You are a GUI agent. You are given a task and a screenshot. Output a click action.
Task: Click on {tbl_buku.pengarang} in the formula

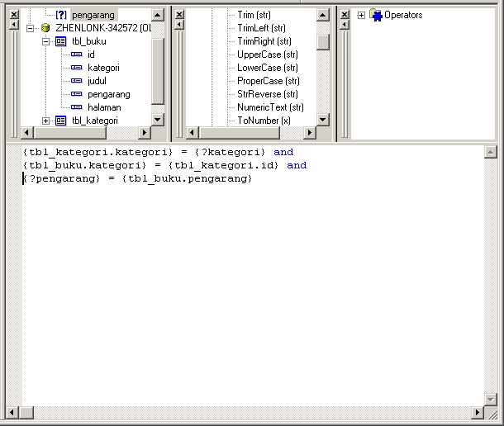[x=187, y=178]
